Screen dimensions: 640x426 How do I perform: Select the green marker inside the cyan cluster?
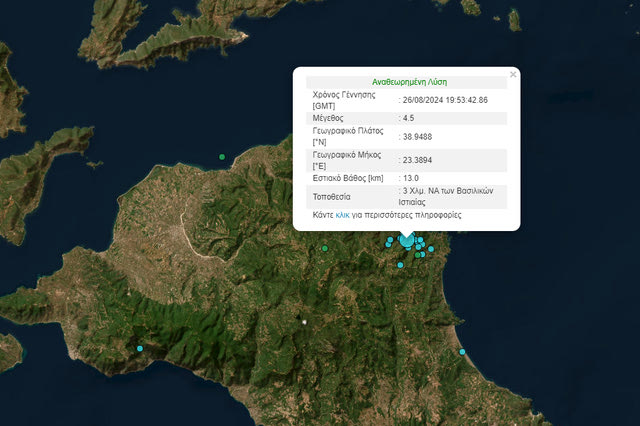coord(417,255)
